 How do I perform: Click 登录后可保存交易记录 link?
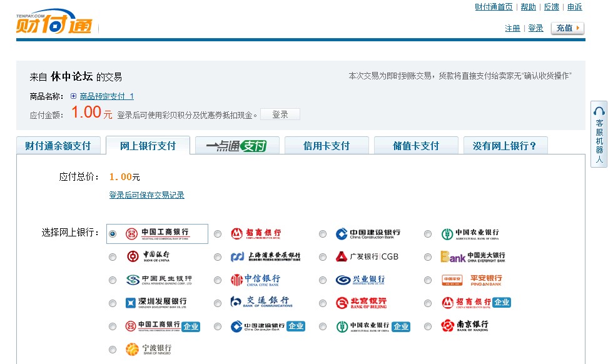[146, 195]
